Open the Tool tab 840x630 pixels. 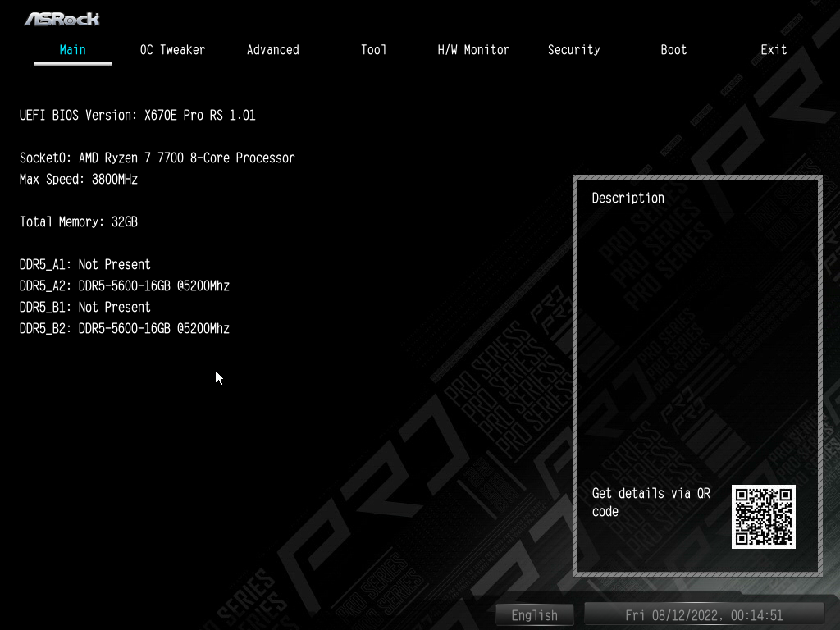tap(373, 50)
